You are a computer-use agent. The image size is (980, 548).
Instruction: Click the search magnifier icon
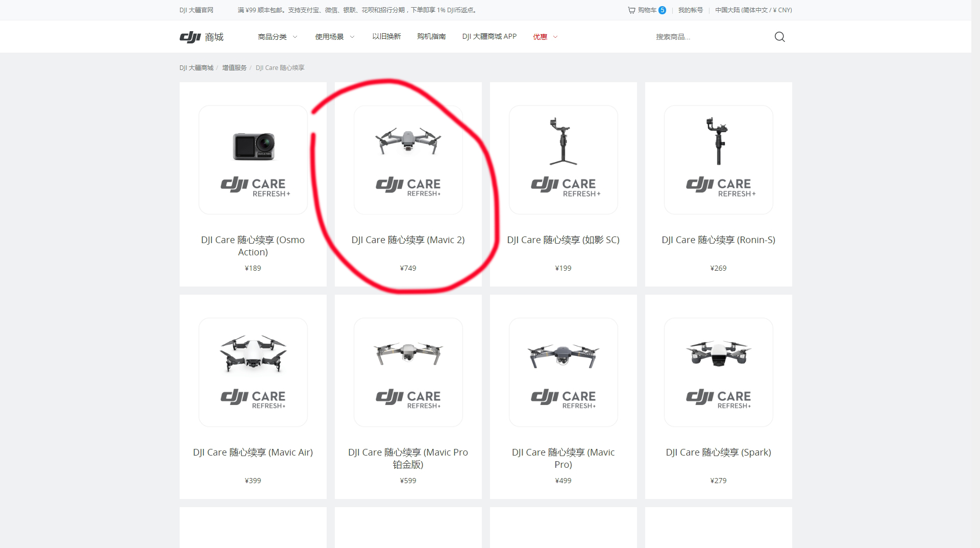click(779, 37)
